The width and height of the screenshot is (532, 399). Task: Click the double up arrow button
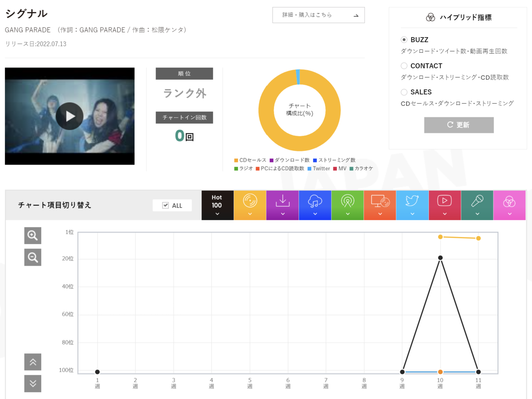[x=33, y=362]
